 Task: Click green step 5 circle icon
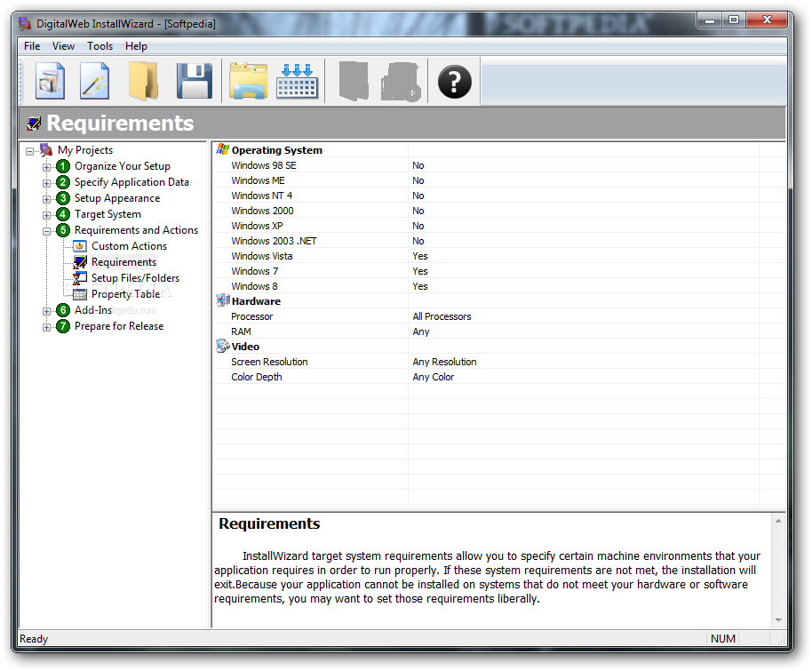[63, 230]
